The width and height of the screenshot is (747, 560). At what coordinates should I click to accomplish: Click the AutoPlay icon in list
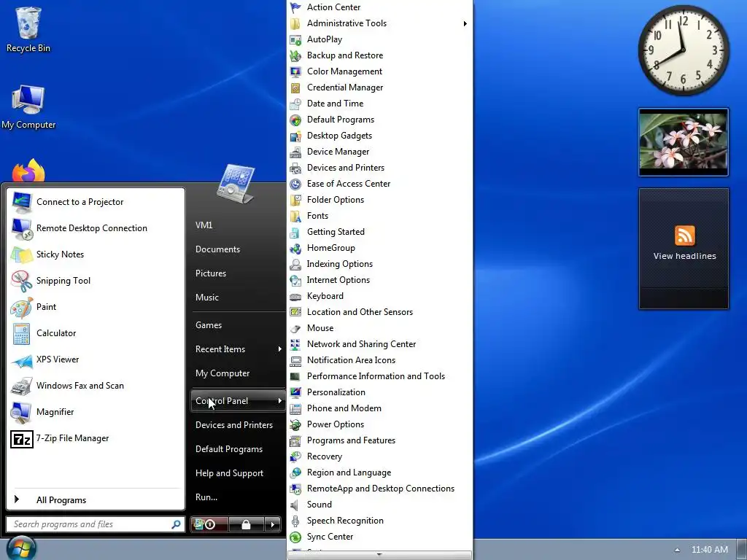pos(295,39)
